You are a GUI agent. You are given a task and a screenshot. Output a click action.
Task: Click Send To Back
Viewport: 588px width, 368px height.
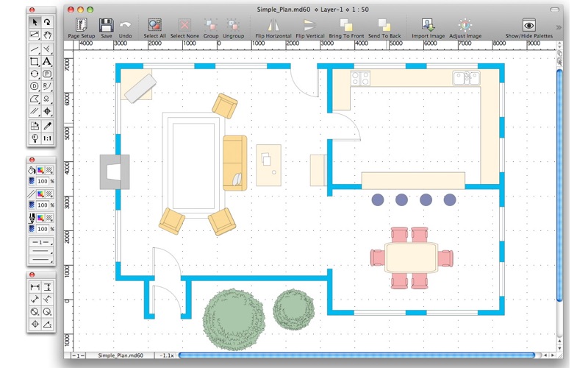384,28
